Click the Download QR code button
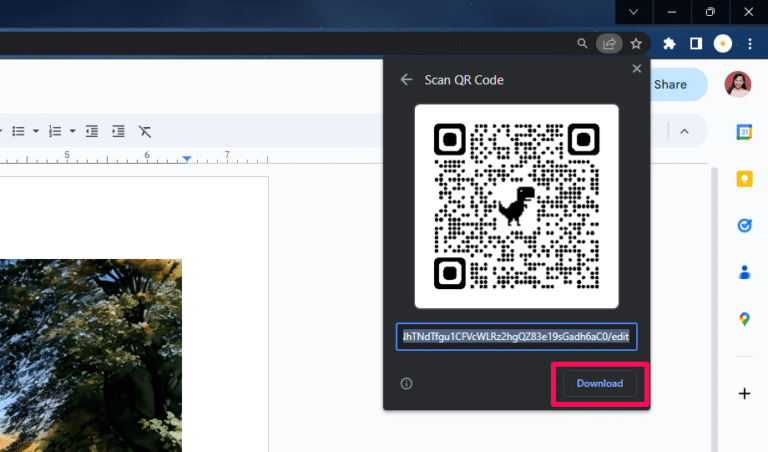Screen dimensions: 768x452 pyautogui.click(x=600, y=383)
